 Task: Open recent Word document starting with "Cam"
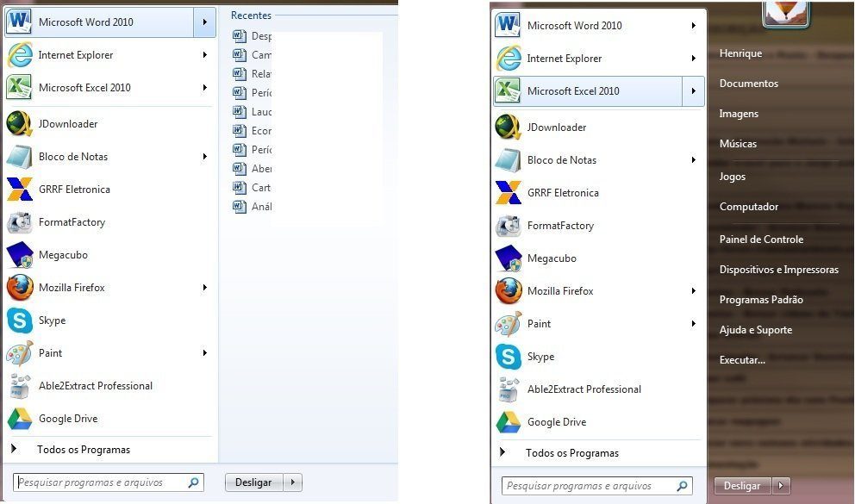252,55
